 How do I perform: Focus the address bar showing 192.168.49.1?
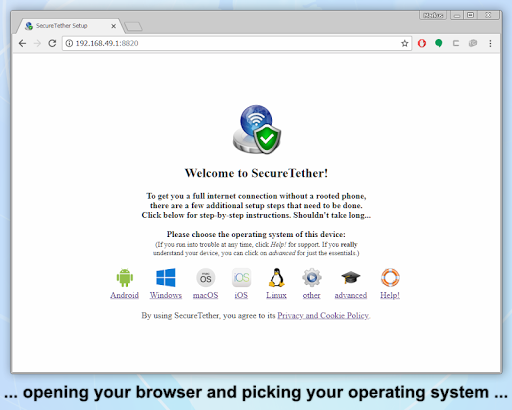pos(233,43)
